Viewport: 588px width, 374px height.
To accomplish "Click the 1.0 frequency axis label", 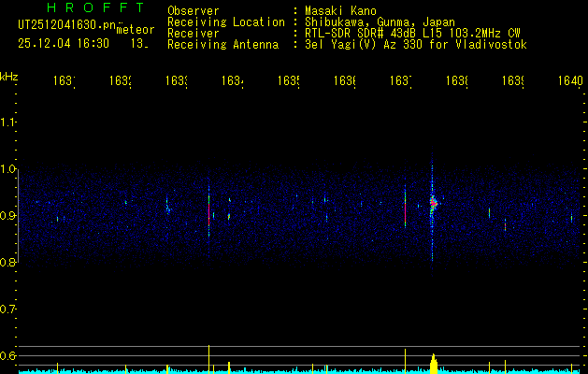I will click(x=7, y=169).
